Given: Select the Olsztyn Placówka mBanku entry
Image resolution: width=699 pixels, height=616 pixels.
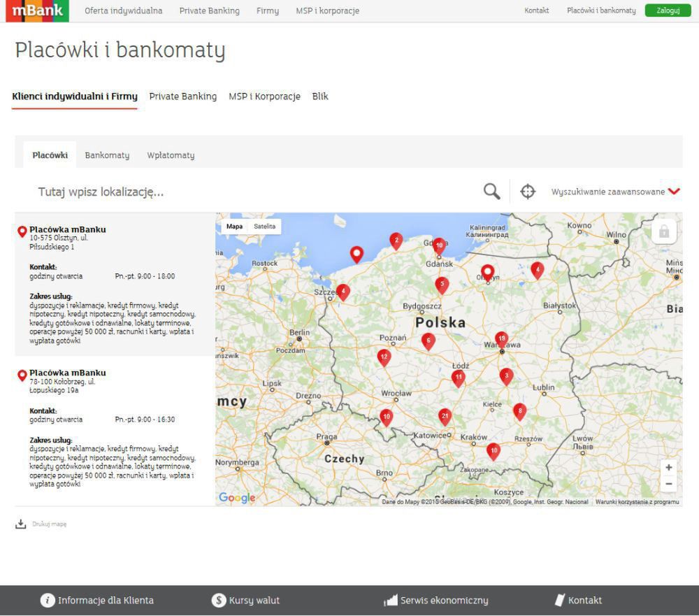Looking at the screenshot, I should click(x=115, y=285).
